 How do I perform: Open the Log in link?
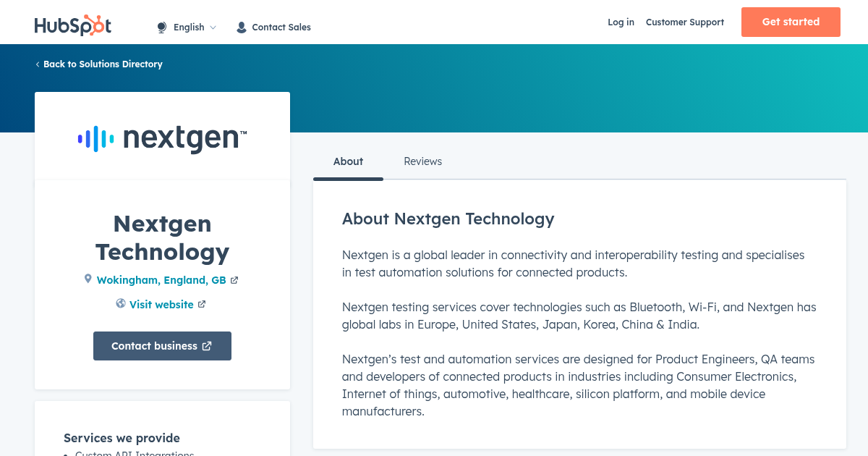click(621, 22)
